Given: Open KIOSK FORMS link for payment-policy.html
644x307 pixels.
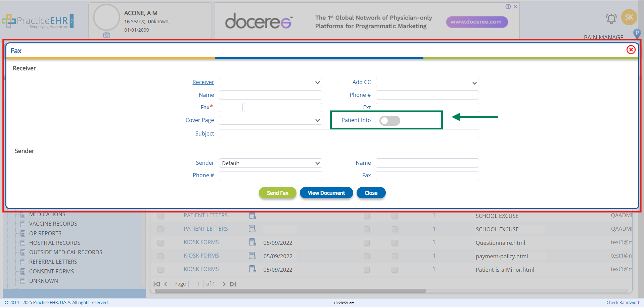Looking at the screenshot, I should [x=201, y=256].
